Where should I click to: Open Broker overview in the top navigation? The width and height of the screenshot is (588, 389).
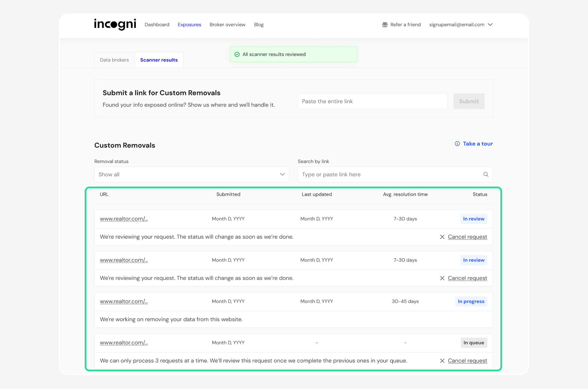coord(227,25)
